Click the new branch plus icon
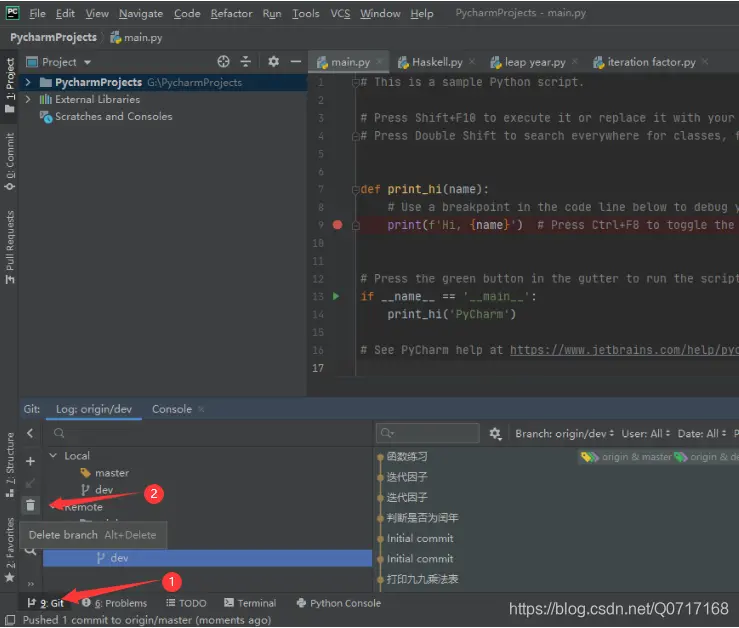 pyautogui.click(x=30, y=462)
